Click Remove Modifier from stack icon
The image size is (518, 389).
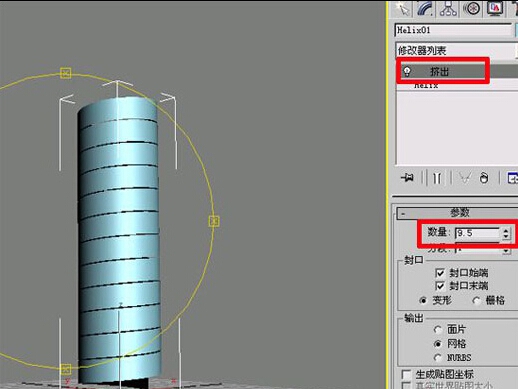click(x=484, y=178)
